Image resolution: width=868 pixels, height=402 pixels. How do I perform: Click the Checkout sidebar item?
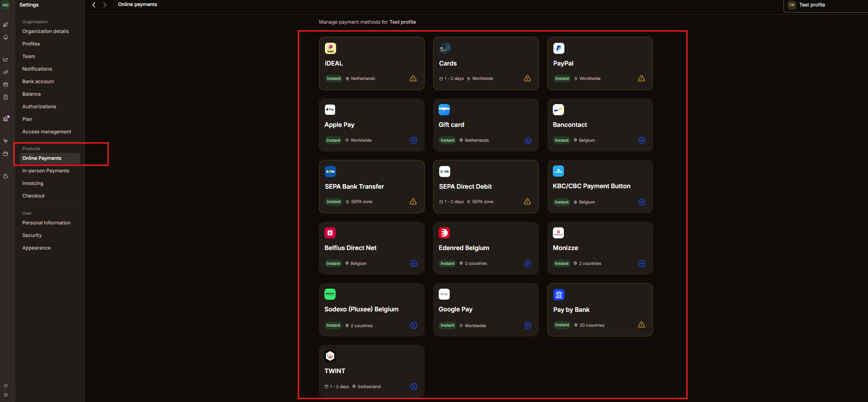(33, 196)
